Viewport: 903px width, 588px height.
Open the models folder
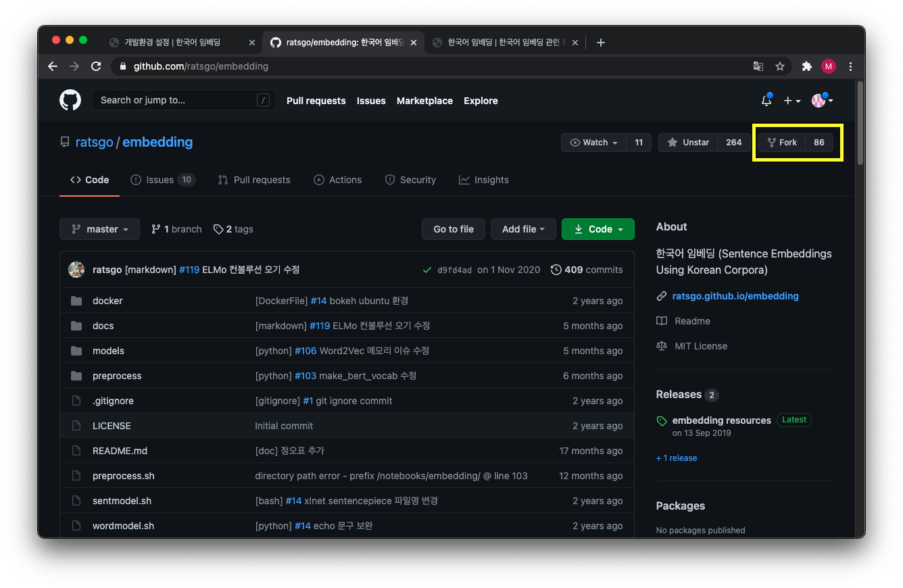point(108,351)
